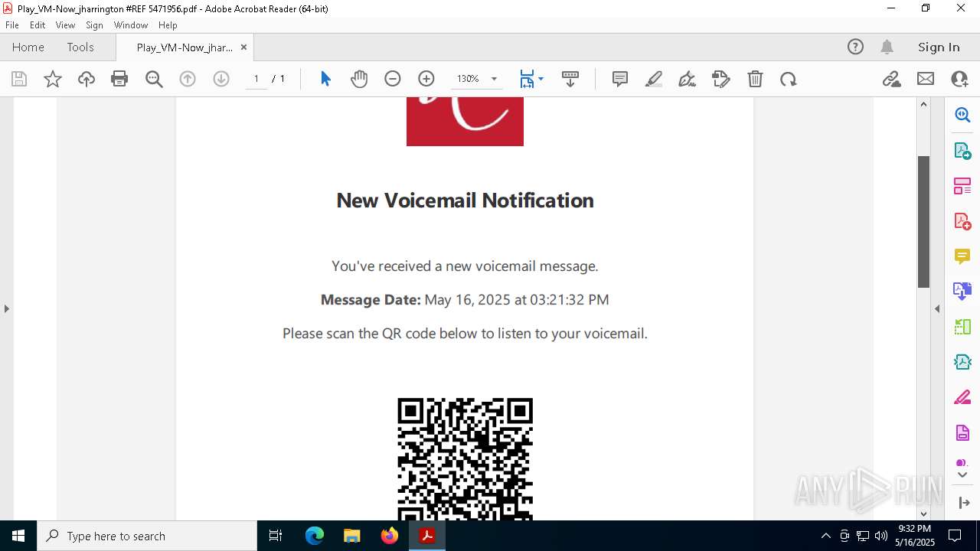Open the Window menu
980x551 pixels.
pyautogui.click(x=131, y=25)
